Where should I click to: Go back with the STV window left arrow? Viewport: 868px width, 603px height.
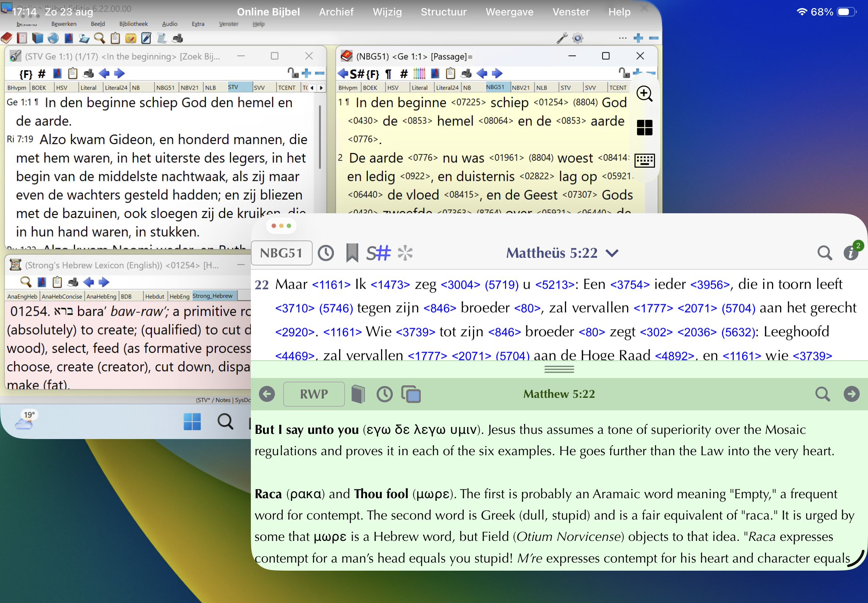click(x=104, y=73)
